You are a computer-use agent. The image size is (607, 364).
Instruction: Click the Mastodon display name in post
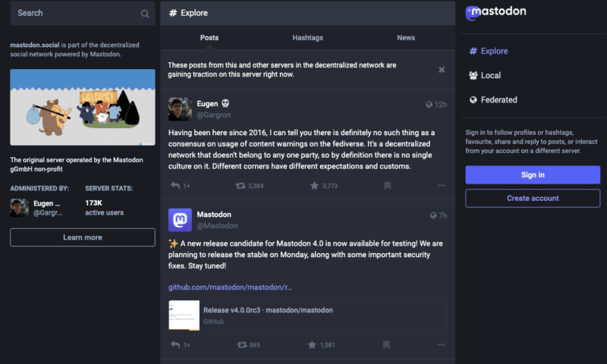pos(214,215)
